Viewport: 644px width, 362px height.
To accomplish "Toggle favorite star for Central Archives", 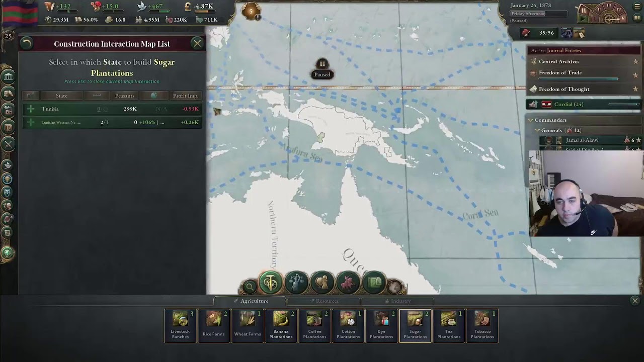I will [635, 61].
